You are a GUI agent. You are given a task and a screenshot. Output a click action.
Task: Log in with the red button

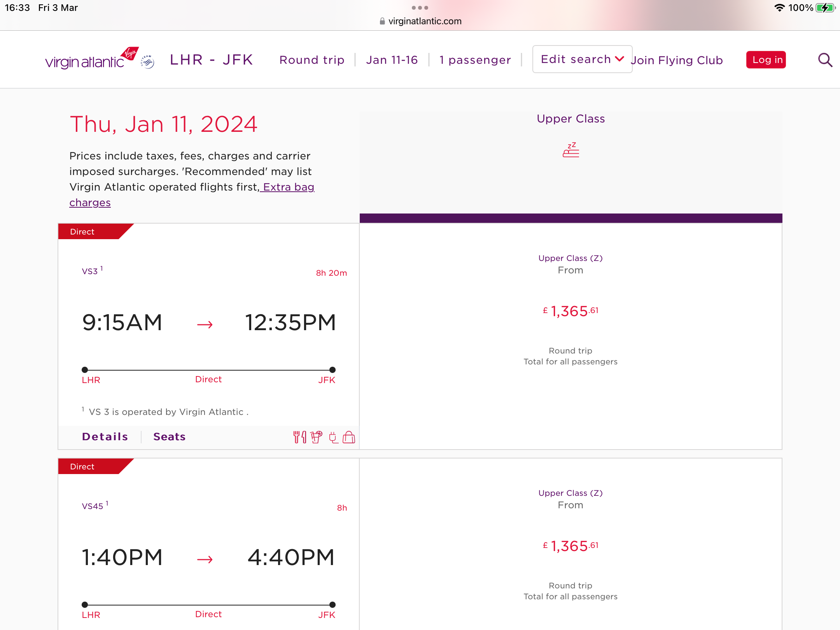coord(766,60)
